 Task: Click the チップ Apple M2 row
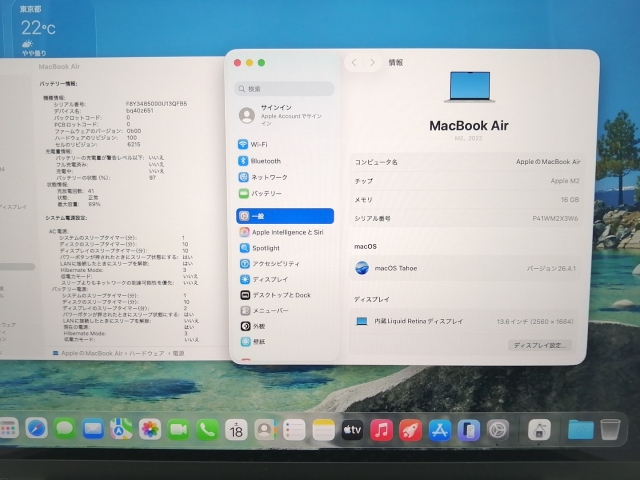click(467, 181)
